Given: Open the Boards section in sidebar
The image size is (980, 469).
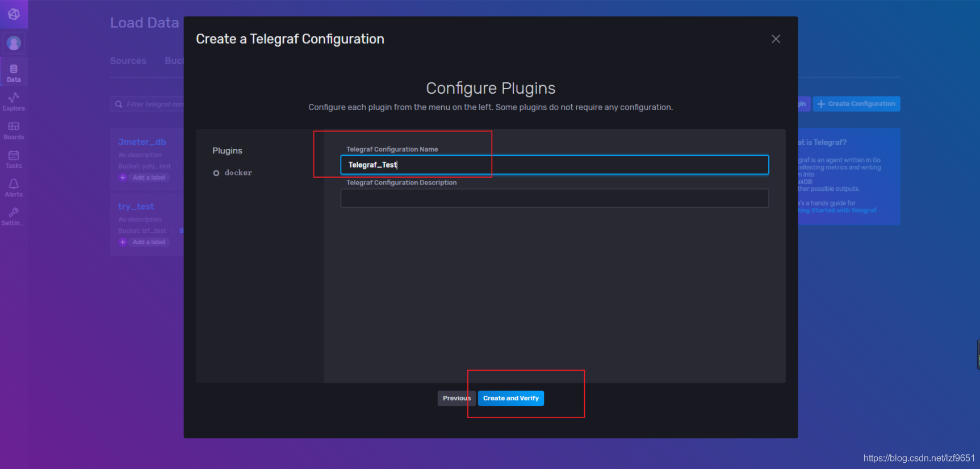Looking at the screenshot, I should click(x=14, y=131).
